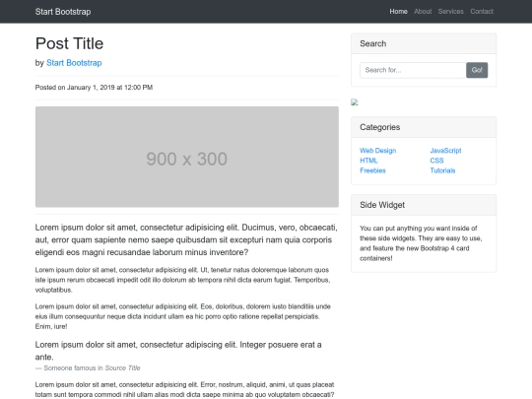Viewport: 532px width, 399px height.
Task: Navigate to the Services page
Action: (450, 12)
